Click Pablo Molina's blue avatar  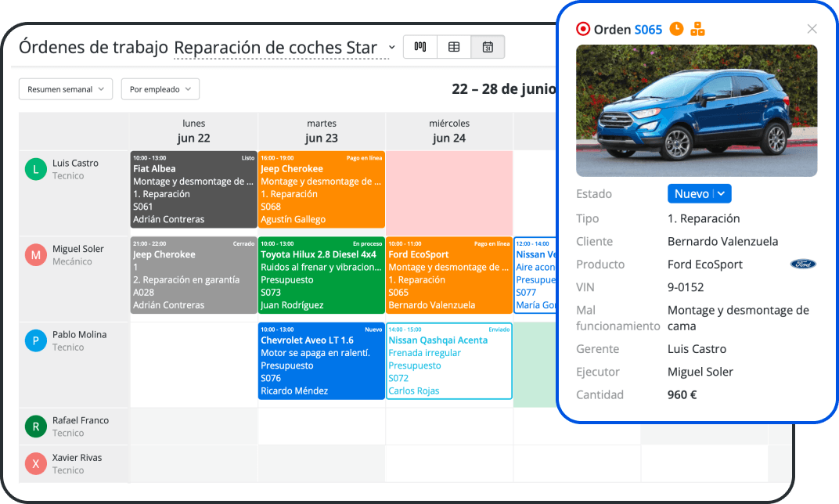tap(36, 340)
